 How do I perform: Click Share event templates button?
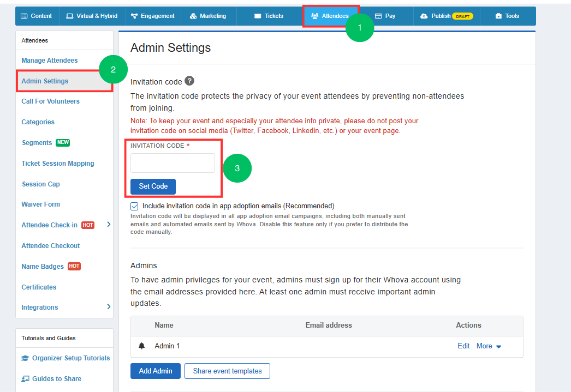click(x=227, y=371)
